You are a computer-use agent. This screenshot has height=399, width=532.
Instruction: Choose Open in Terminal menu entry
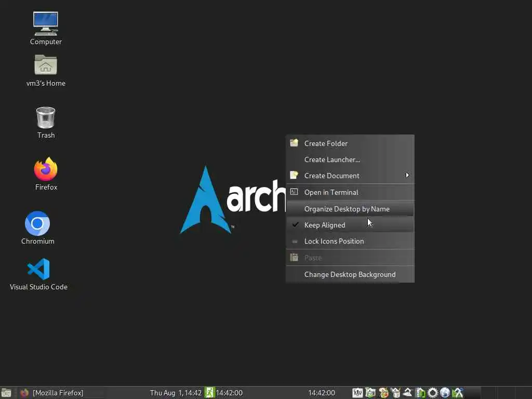(350, 192)
